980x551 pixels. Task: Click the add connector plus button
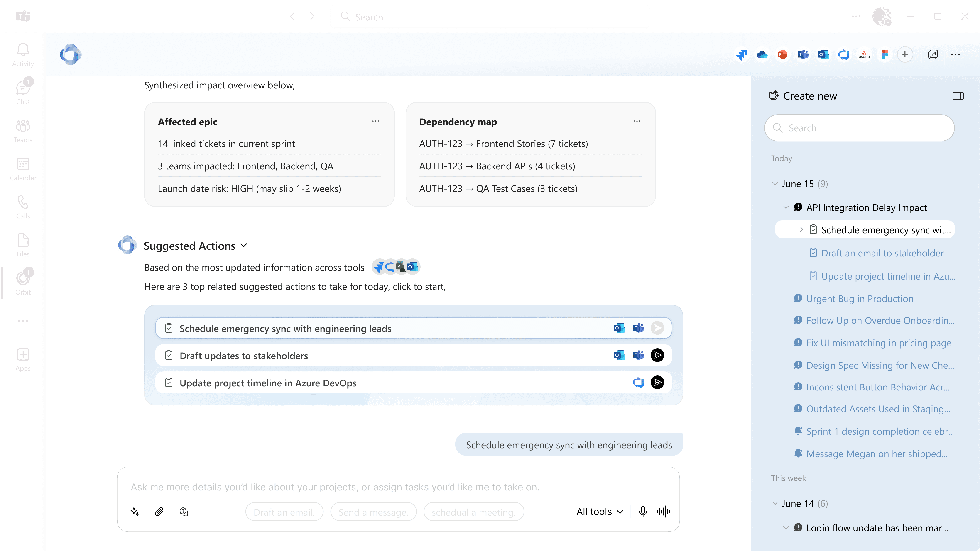(x=905, y=54)
